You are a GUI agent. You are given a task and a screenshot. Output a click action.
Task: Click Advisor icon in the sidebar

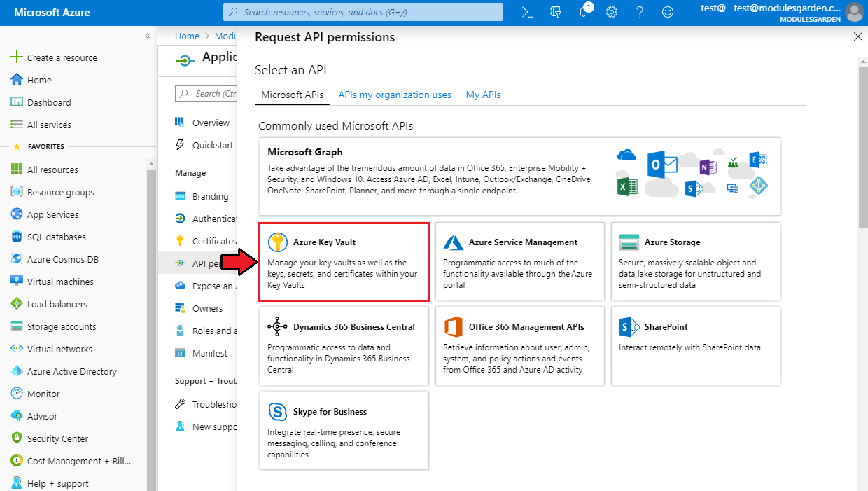tap(17, 416)
